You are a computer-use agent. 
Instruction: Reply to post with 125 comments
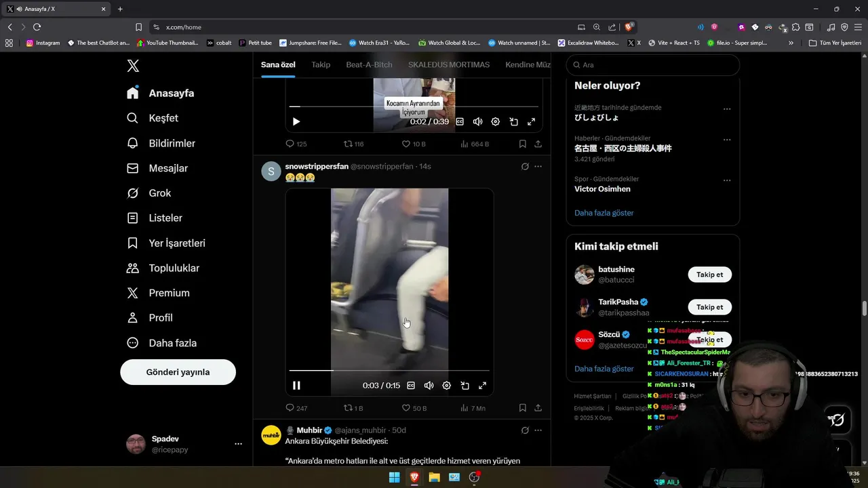[296, 144]
